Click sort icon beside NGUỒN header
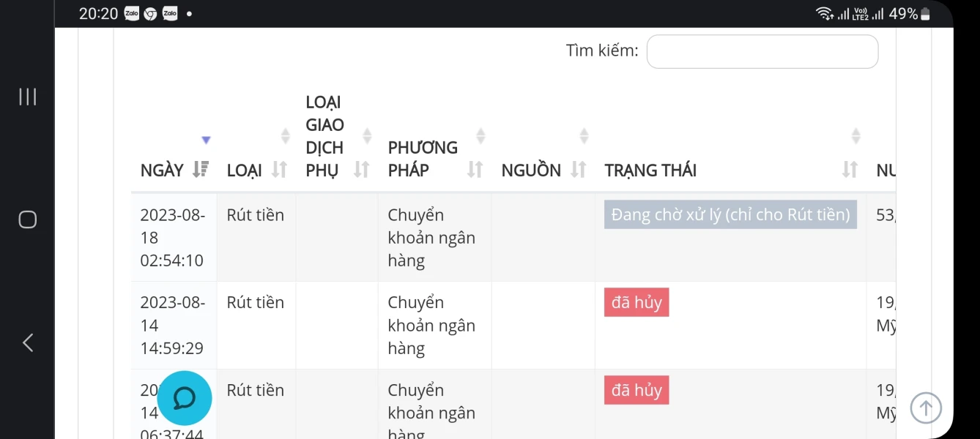The height and width of the screenshot is (439, 980). [x=579, y=170]
